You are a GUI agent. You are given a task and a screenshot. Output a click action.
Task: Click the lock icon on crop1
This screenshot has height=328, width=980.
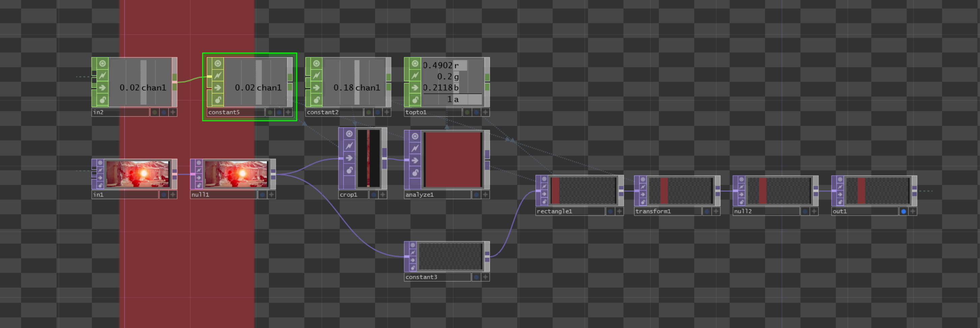[x=349, y=170]
